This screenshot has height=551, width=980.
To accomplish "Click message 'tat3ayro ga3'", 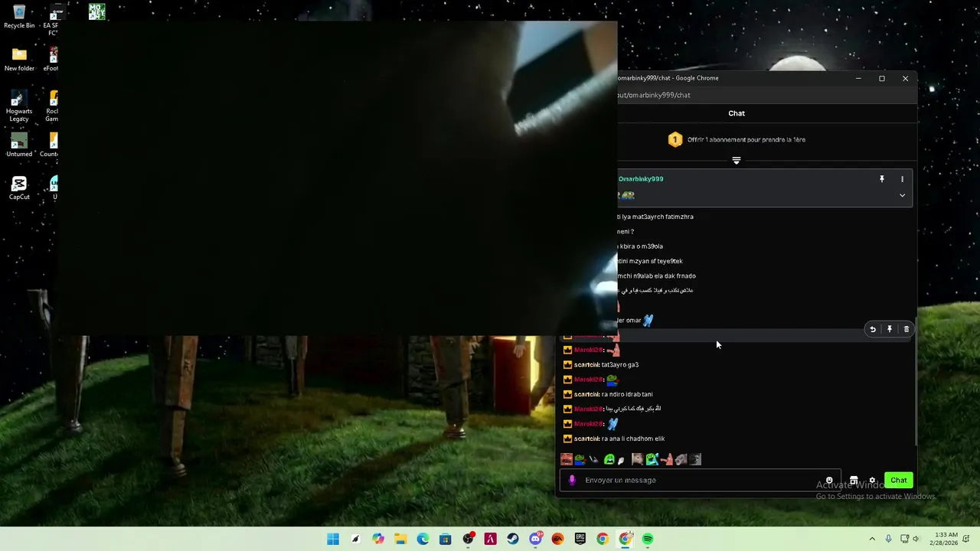I will pyautogui.click(x=620, y=365).
